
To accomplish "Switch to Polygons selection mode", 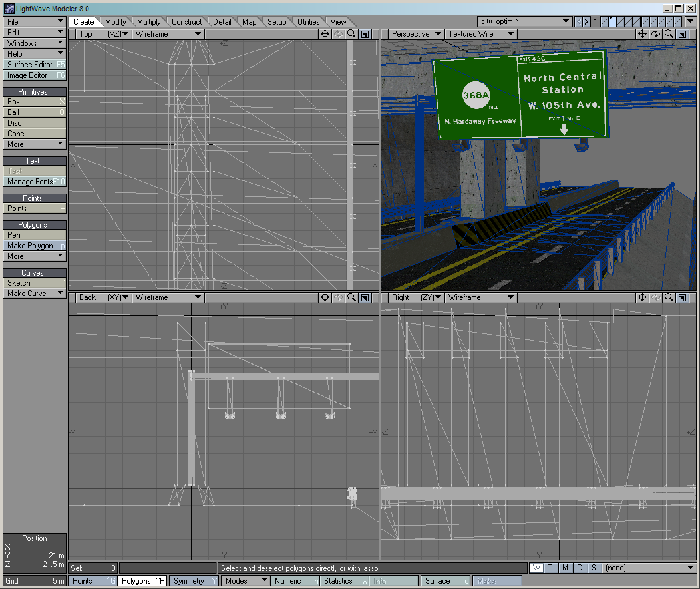I will click(x=142, y=581).
